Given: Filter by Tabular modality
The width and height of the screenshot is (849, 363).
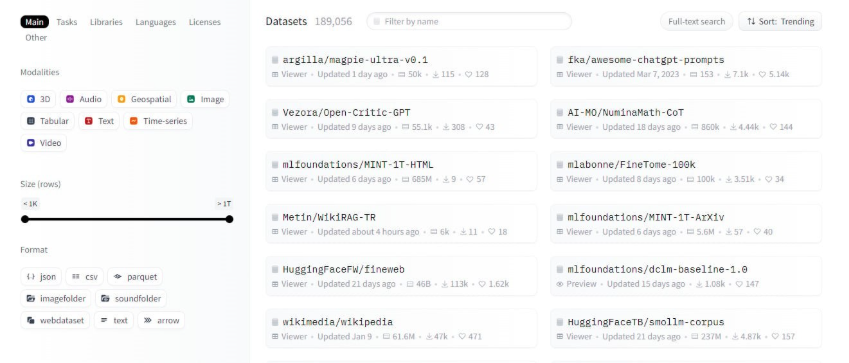Looking at the screenshot, I should [48, 121].
